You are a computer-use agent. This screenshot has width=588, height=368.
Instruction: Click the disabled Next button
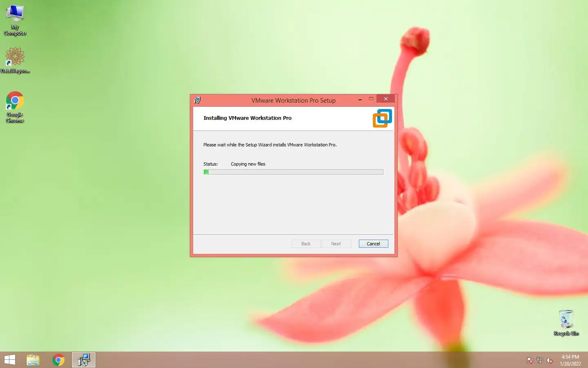pos(336,244)
